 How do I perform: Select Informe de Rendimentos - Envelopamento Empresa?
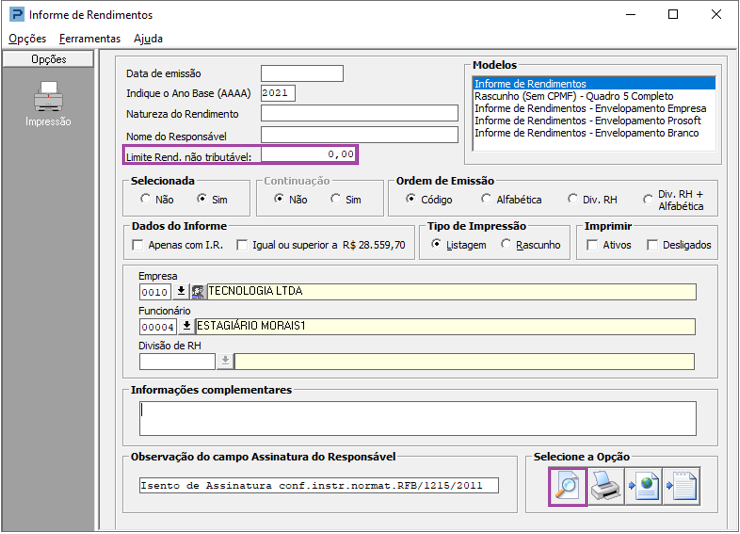[x=594, y=108]
